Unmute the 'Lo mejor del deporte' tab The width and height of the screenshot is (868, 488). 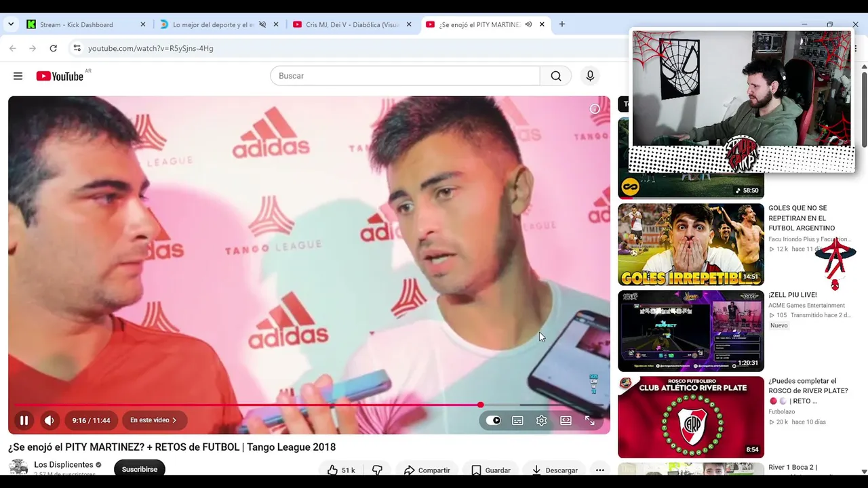pos(262,24)
